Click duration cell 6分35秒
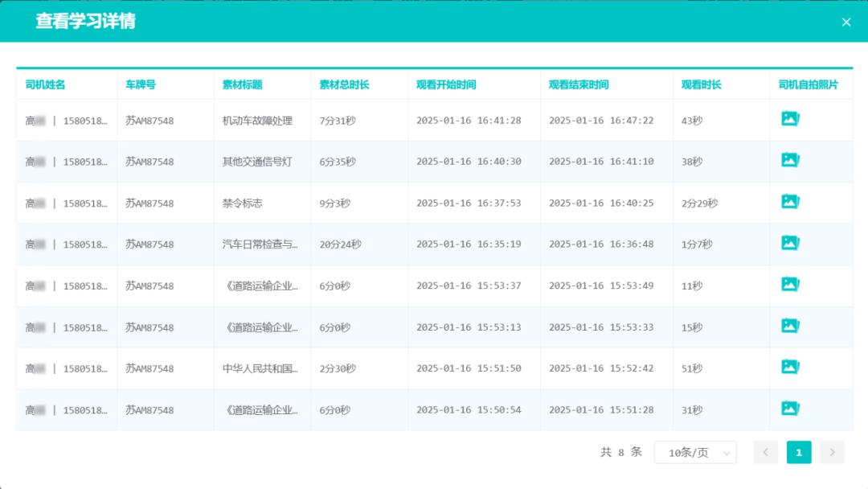Image resolution: width=868 pixels, height=489 pixels. (338, 162)
